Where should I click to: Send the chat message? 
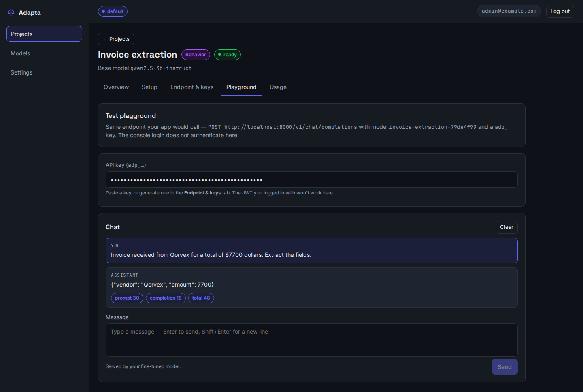[504, 367]
